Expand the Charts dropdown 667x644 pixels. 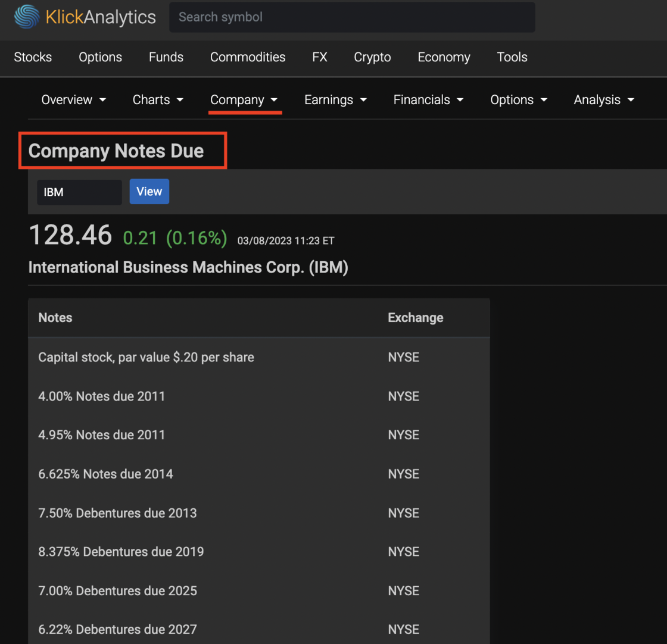pyautogui.click(x=158, y=100)
